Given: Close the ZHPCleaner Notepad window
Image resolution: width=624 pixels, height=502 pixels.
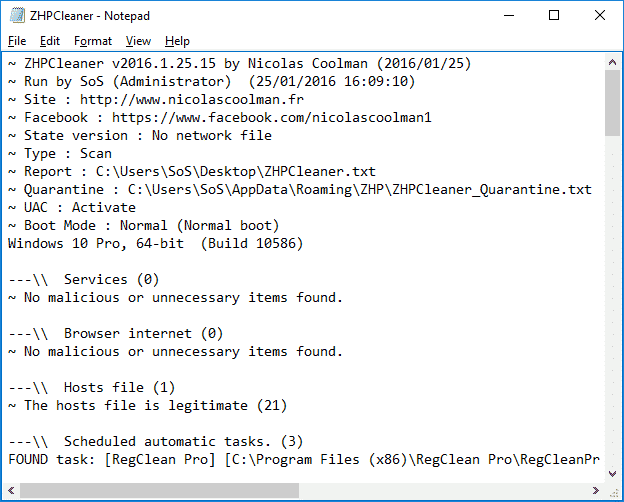Looking at the screenshot, I should point(600,16).
